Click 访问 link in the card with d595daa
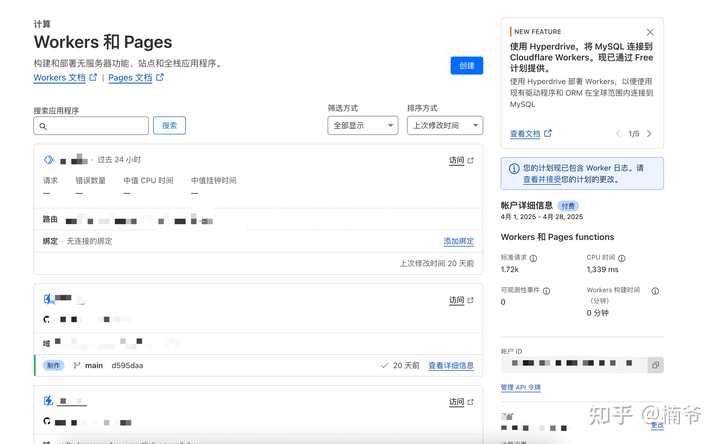Image resolution: width=720 pixels, height=444 pixels. pyautogui.click(x=456, y=300)
